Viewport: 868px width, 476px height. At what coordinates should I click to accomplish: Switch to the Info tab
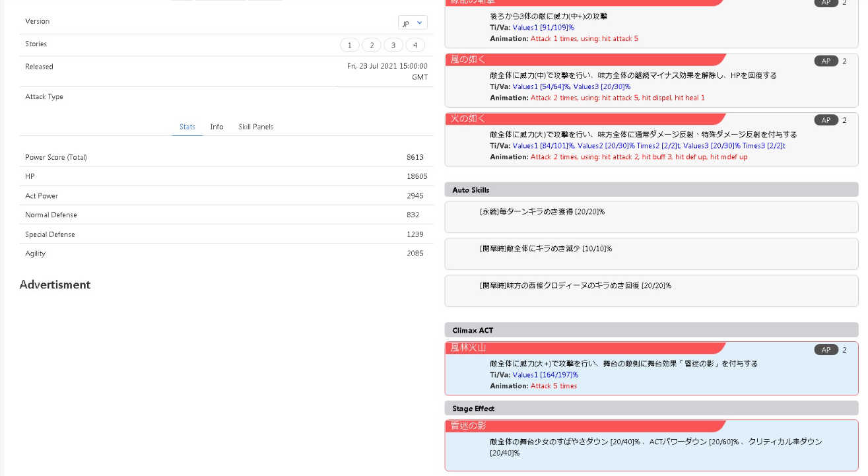tap(217, 127)
